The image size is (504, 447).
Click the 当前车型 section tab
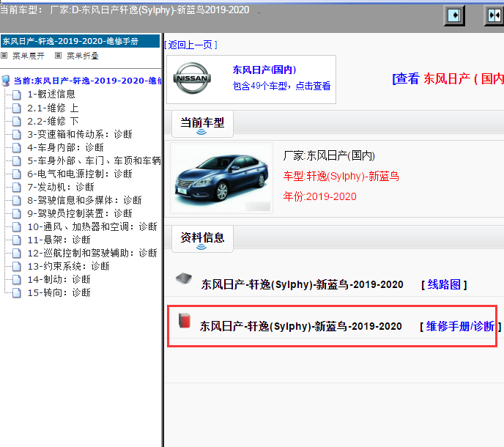[x=202, y=124]
